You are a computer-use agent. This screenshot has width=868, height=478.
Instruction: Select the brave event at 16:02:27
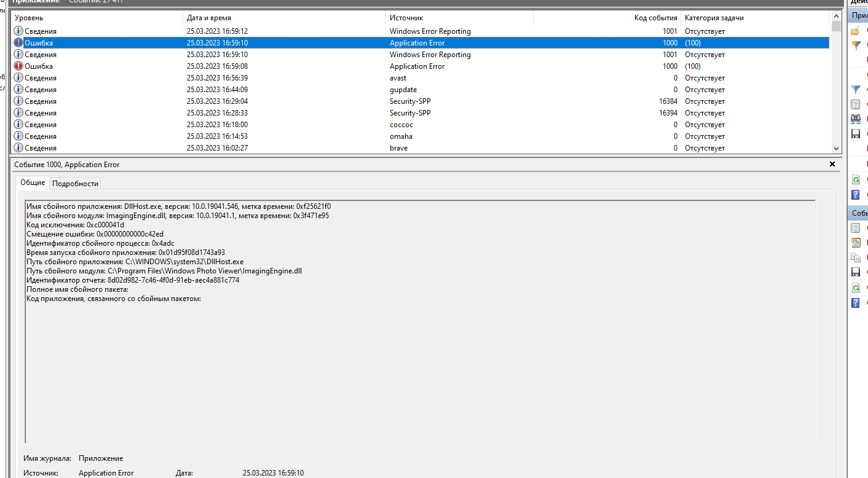click(x=420, y=148)
